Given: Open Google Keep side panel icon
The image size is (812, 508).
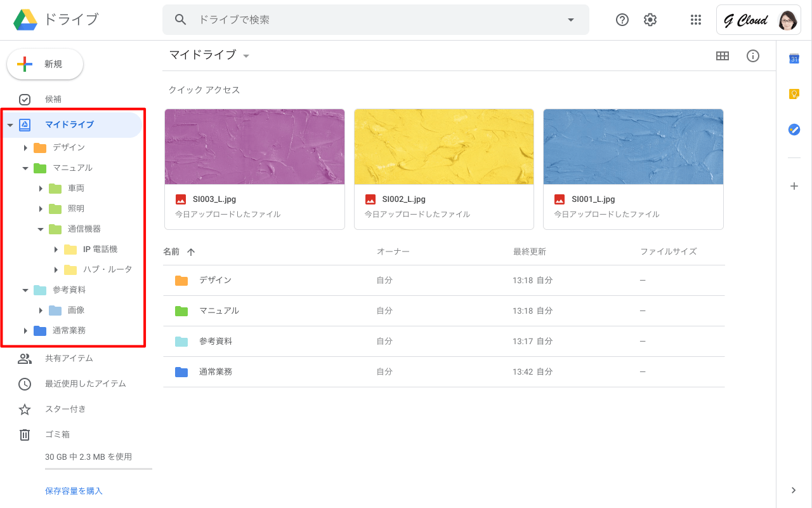Looking at the screenshot, I should pos(794,94).
